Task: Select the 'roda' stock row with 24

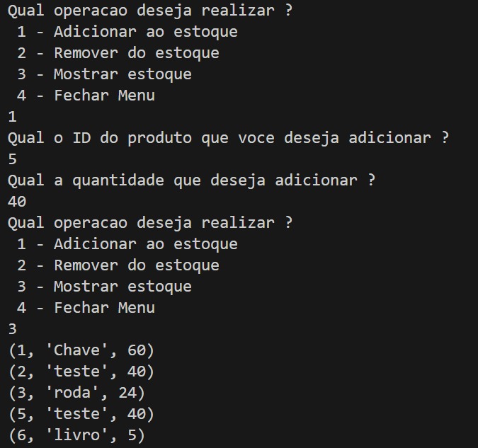Action: 76,392
